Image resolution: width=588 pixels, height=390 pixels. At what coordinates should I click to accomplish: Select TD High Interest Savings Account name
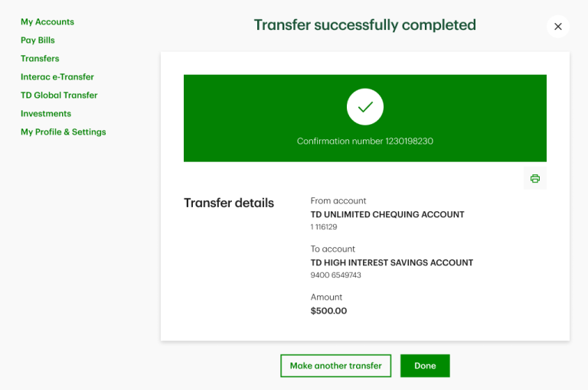click(x=392, y=262)
